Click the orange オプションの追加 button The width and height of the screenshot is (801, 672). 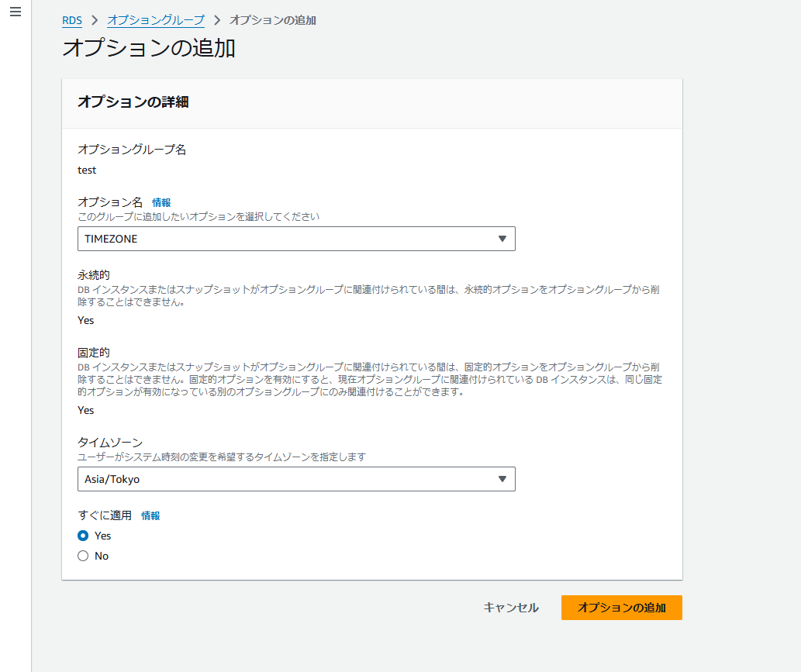point(621,608)
